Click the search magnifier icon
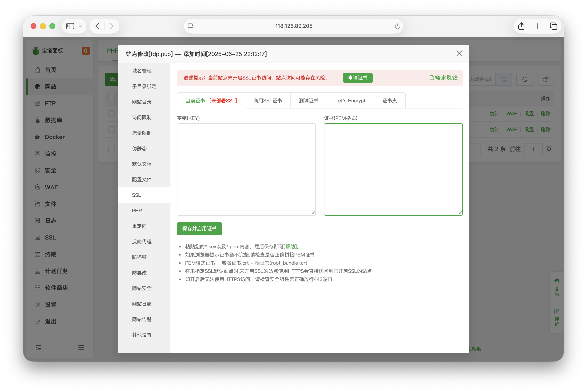Screen dimensions: 587x392 [x=504, y=79]
